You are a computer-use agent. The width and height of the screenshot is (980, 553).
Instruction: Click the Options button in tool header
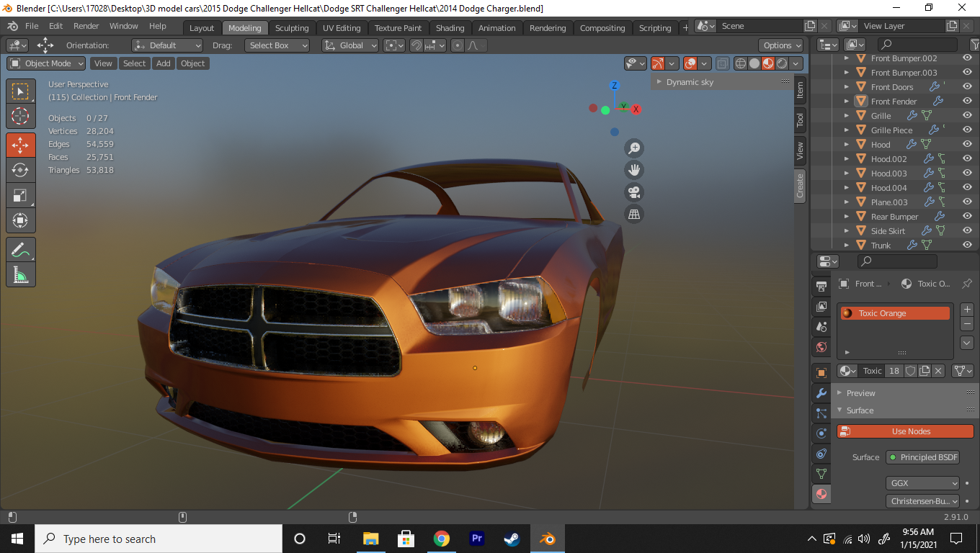pos(782,45)
